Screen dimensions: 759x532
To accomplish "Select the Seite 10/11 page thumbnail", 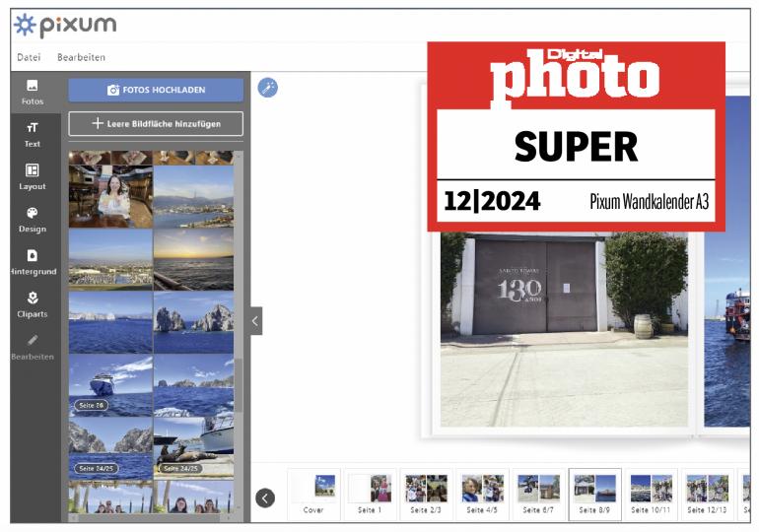I will pyautogui.click(x=651, y=494).
